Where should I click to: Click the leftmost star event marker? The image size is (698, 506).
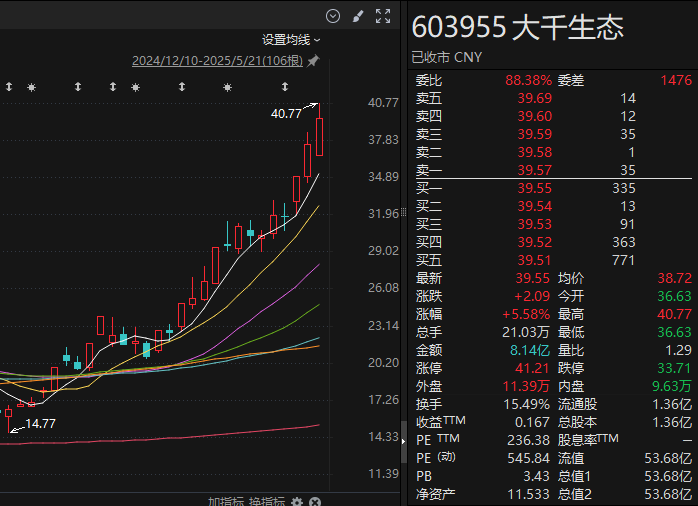(x=31, y=87)
